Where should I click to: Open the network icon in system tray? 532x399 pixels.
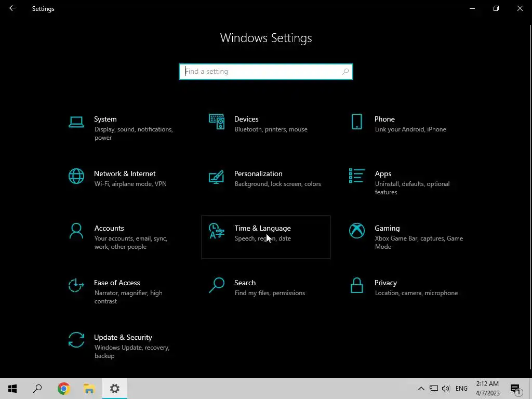434,389
